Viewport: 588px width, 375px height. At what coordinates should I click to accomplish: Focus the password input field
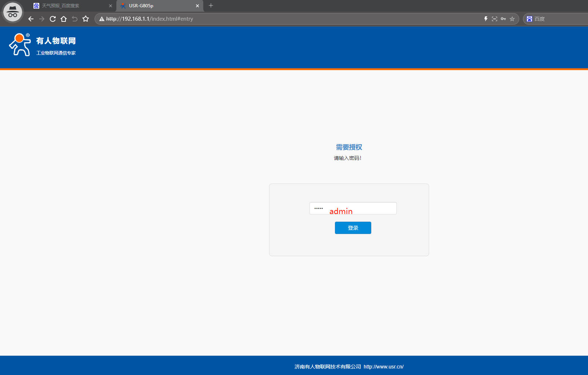point(353,208)
